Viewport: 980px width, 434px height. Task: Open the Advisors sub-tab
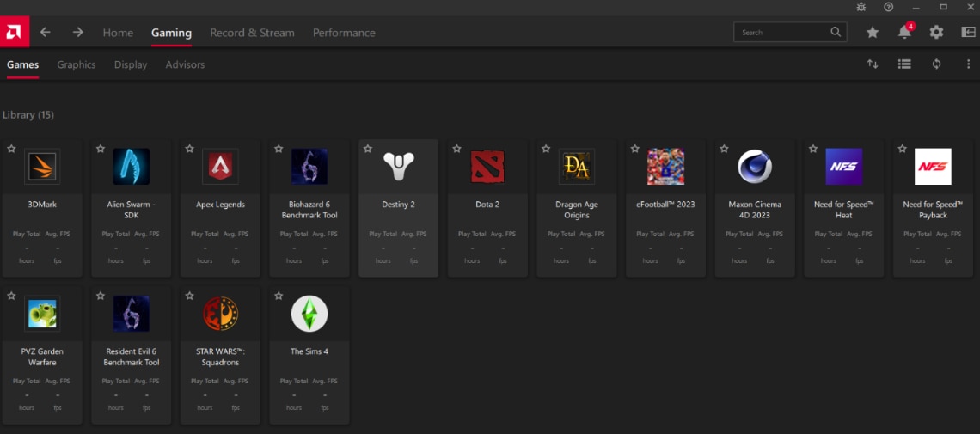185,65
